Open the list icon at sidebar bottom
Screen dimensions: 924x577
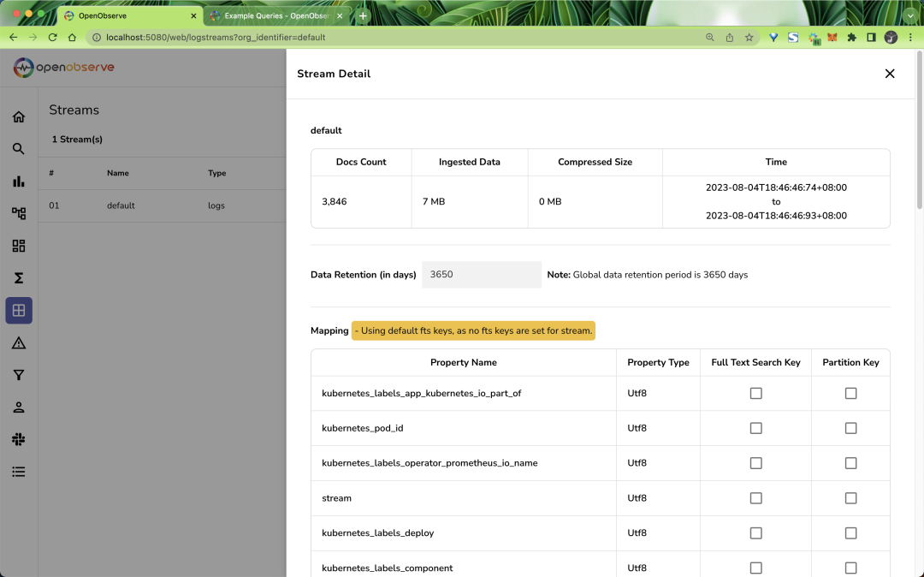point(19,472)
